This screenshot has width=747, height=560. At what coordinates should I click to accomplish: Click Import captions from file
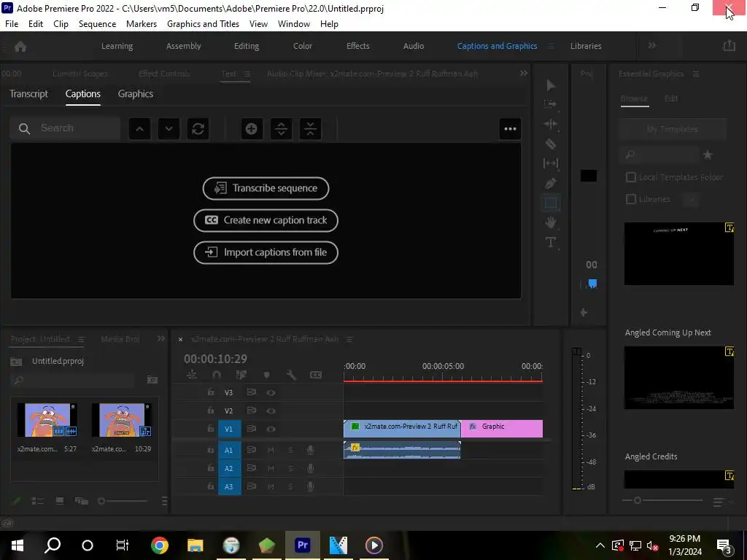(266, 252)
